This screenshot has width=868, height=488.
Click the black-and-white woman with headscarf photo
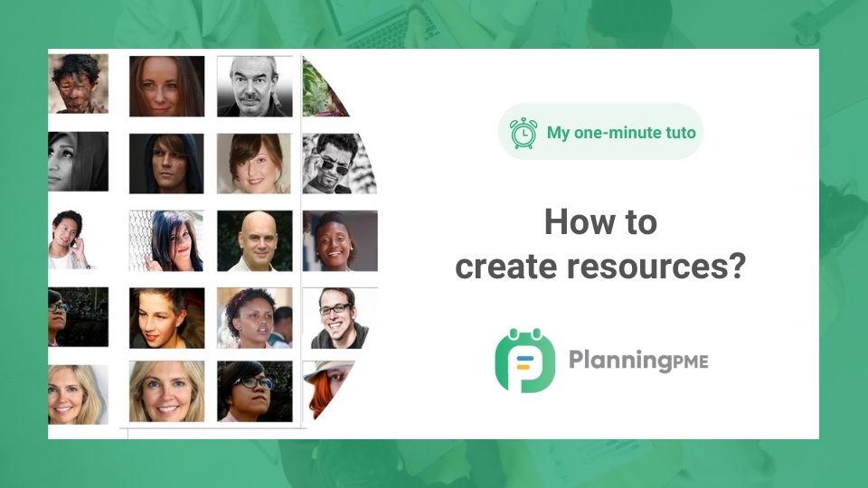(78, 163)
